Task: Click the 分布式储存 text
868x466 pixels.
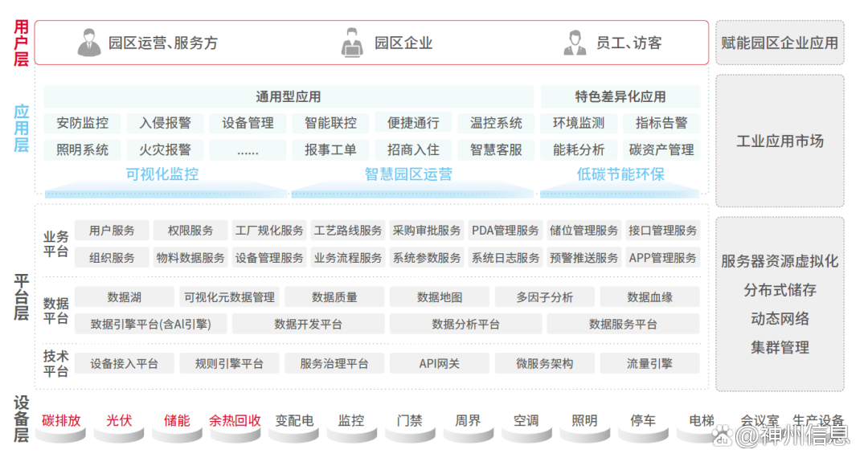Action: (780, 290)
